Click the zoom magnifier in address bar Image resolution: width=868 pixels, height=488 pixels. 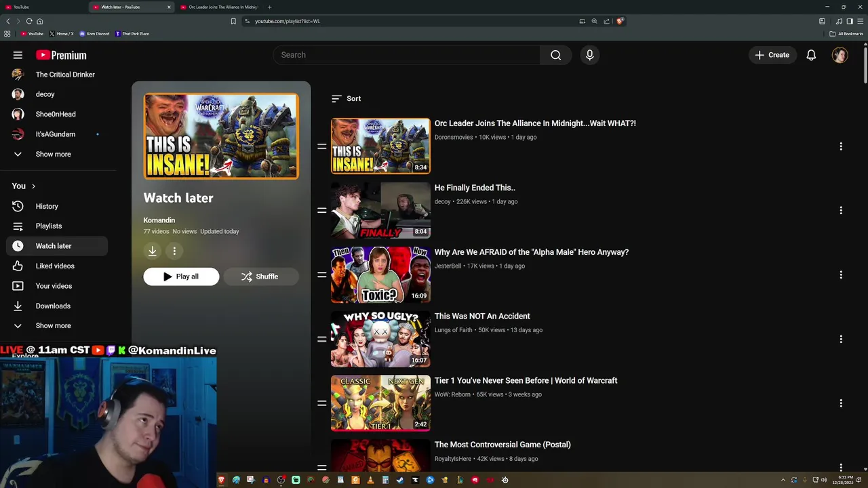pos(594,21)
